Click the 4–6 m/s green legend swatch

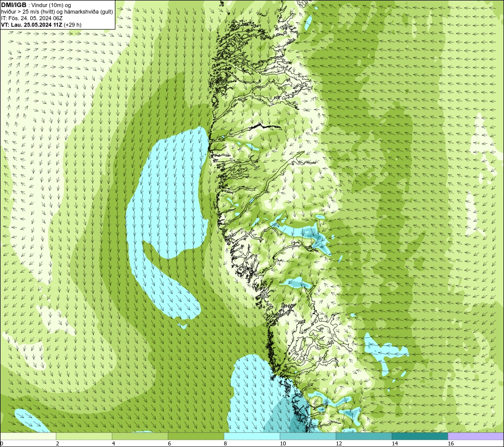[x=140, y=436]
